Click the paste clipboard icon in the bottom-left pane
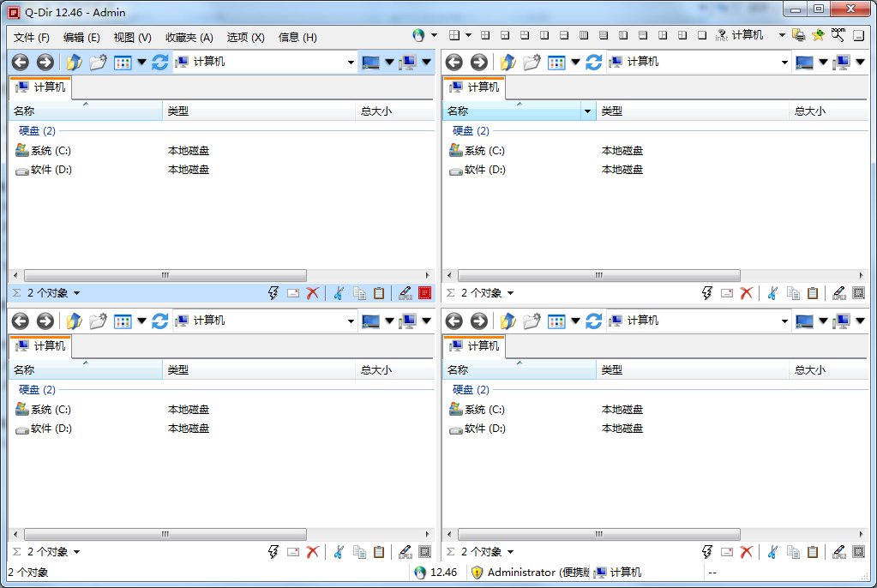Viewport: 877px width, 588px height. pyautogui.click(x=379, y=552)
